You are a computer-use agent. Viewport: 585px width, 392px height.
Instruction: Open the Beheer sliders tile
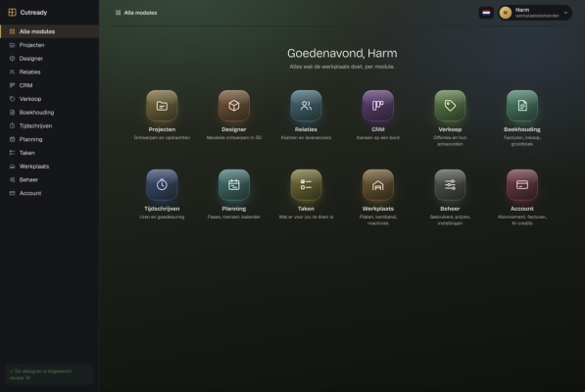(x=450, y=185)
